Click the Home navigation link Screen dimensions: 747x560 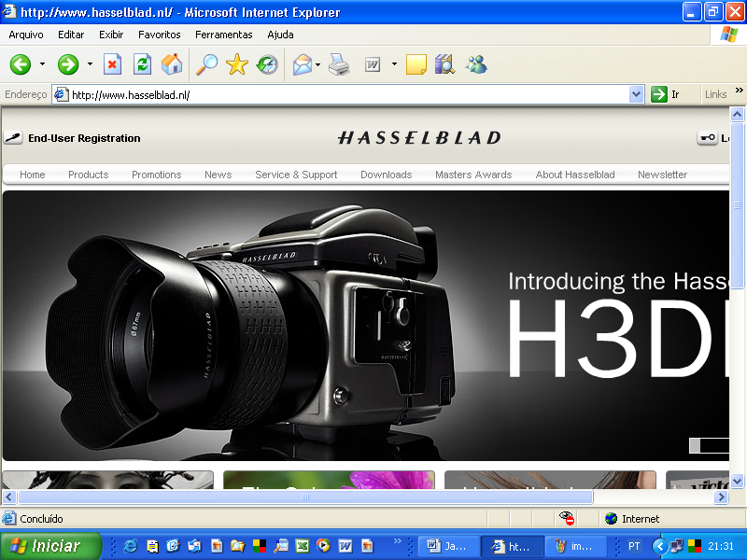(33, 175)
